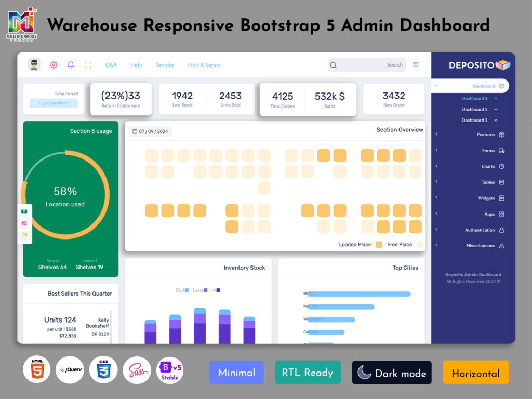Open the notifications bell
Screen dimensions: 532x399
point(71,65)
